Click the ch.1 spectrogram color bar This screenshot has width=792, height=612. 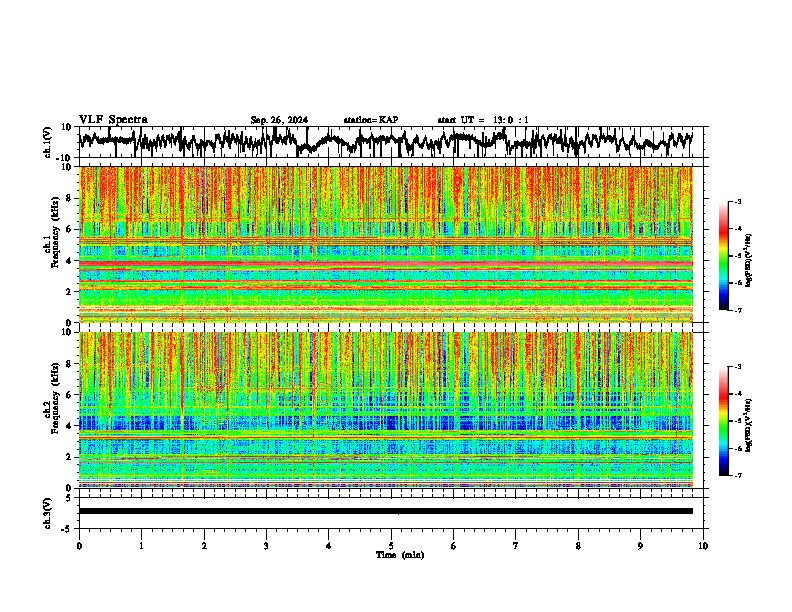click(723, 256)
